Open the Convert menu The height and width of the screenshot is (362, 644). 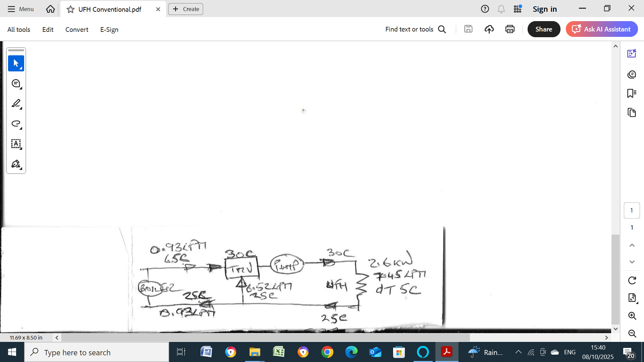coord(77,29)
